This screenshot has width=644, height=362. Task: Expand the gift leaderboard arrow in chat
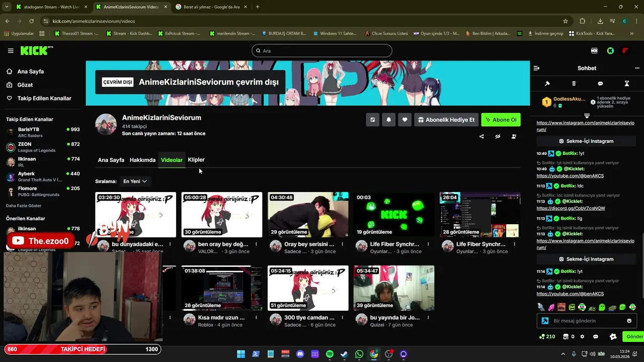587,116
